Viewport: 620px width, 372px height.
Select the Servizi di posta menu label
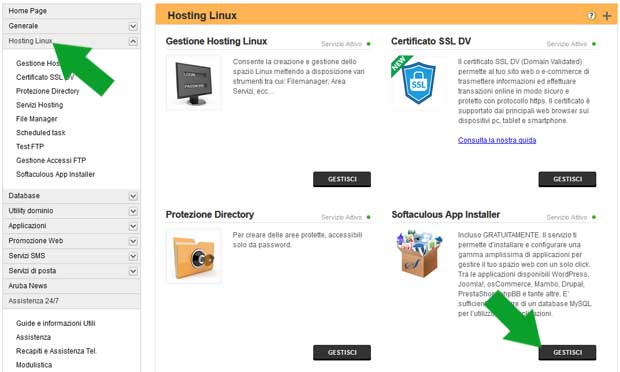[32, 271]
